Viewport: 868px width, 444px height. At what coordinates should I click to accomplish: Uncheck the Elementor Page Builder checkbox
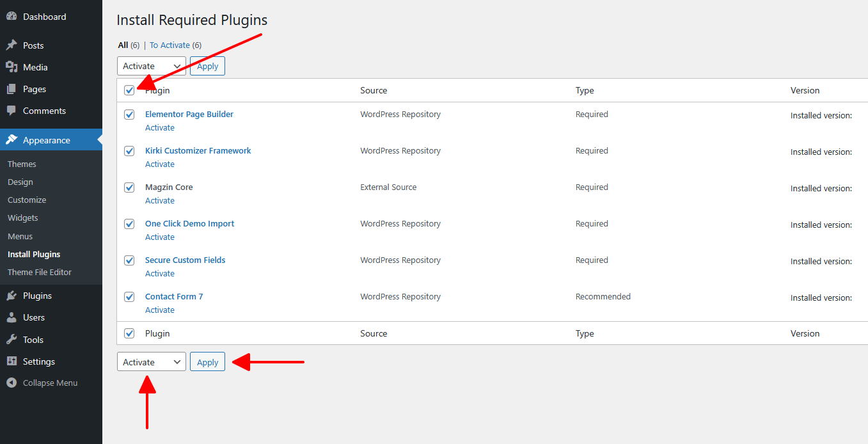129,115
